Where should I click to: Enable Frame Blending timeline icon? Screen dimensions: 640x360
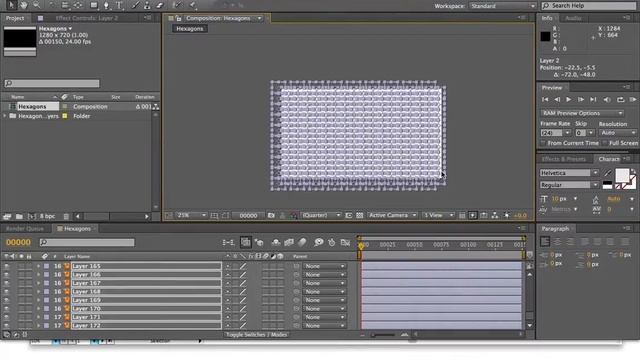tap(289, 242)
